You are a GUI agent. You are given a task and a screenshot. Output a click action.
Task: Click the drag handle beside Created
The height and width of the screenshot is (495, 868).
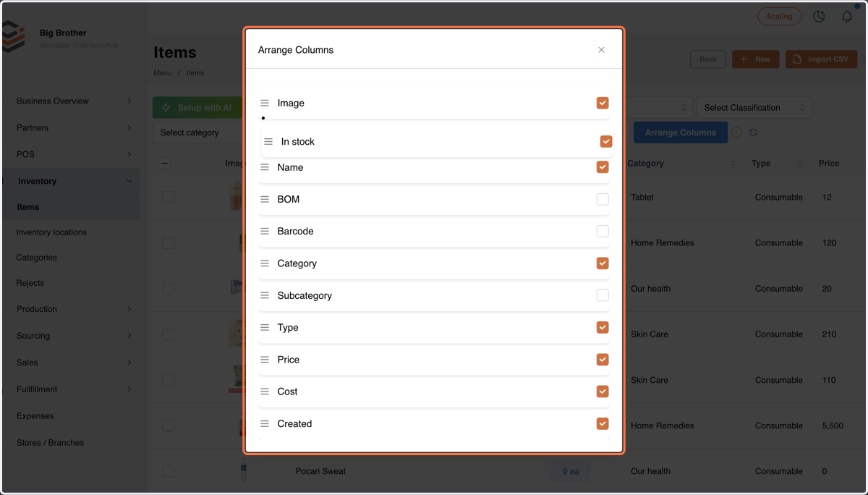click(265, 423)
